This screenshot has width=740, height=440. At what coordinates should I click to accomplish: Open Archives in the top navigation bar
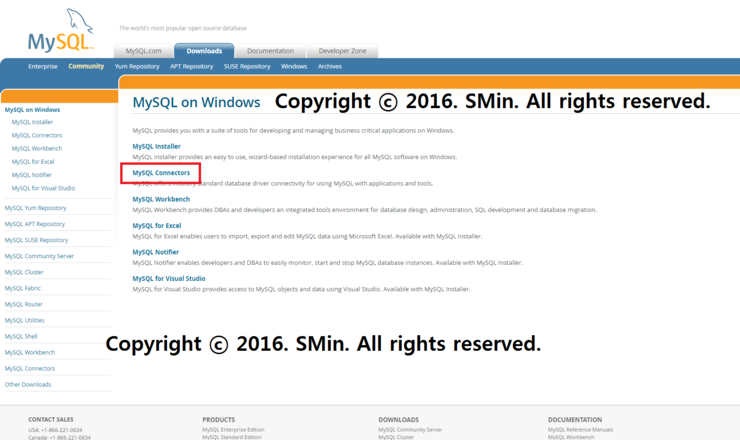point(329,67)
